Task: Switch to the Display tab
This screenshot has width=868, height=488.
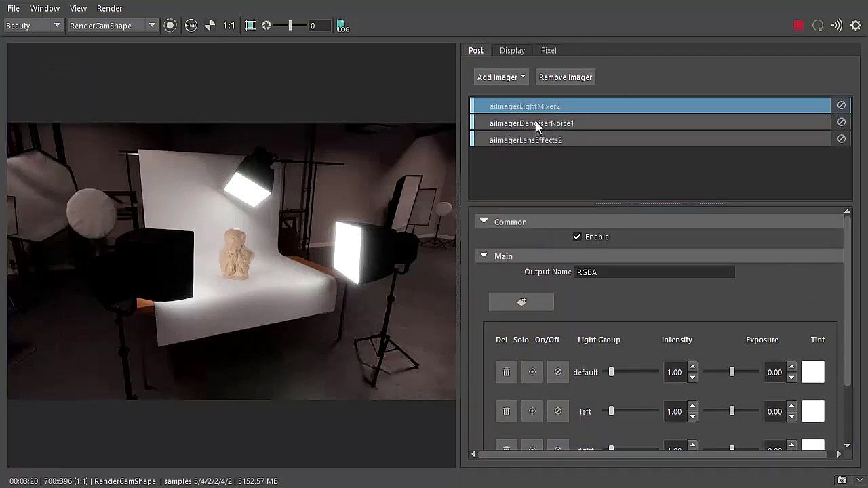Action: [512, 50]
